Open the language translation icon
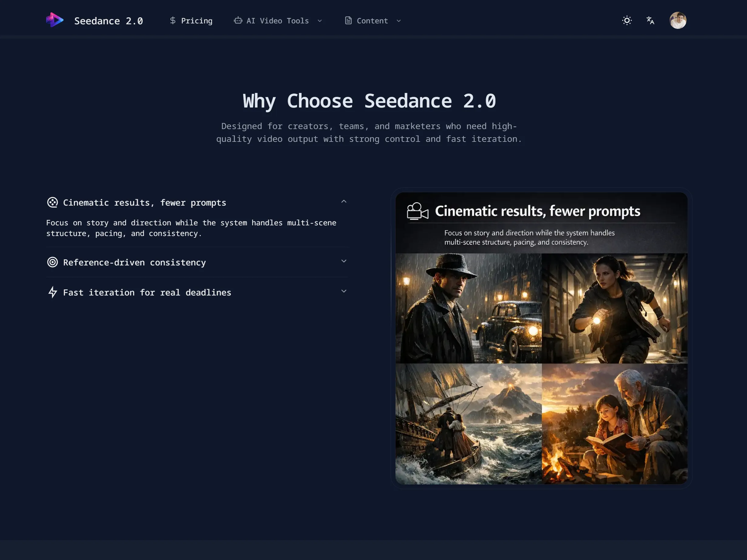 coord(650,21)
